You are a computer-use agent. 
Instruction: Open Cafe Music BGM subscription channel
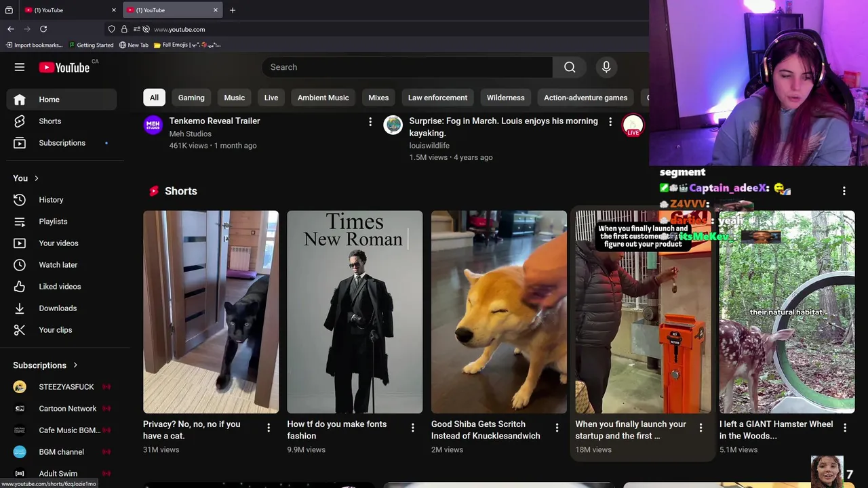click(62, 430)
